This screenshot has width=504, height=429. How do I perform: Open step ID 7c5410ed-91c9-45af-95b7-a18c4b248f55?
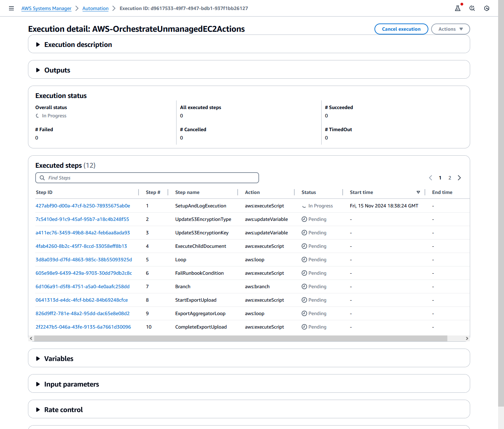click(82, 219)
